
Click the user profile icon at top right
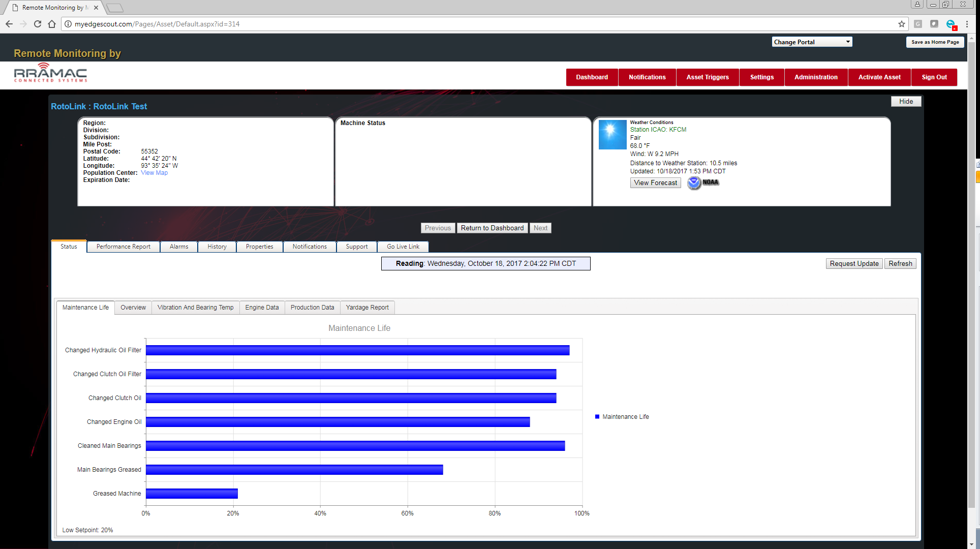pyautogui.click(x=917, y=5)
